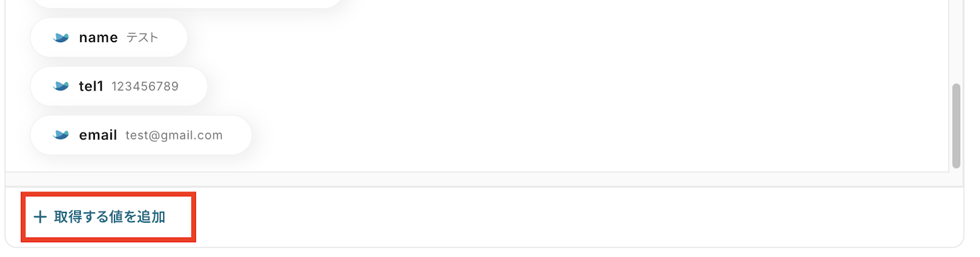The width and height of the screenshot is (980, 257).
Task: Click blank footer area right of 取得する値を追加
Action: pos(576,217)
